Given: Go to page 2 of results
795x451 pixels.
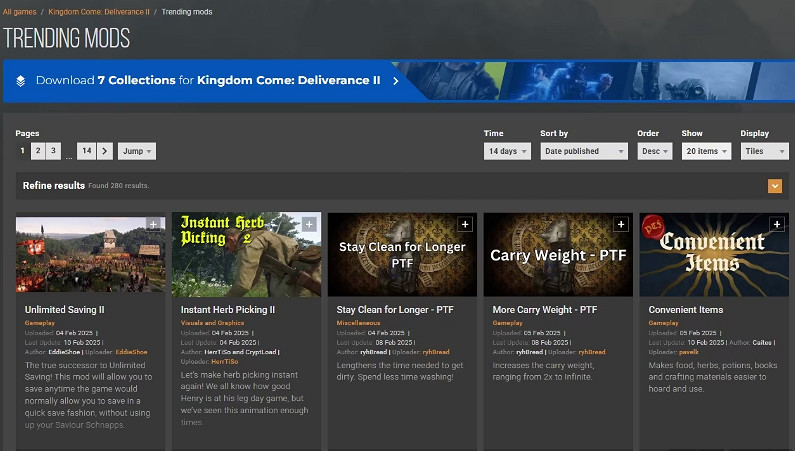Looking at the screenshot, I should coord(38,151).
